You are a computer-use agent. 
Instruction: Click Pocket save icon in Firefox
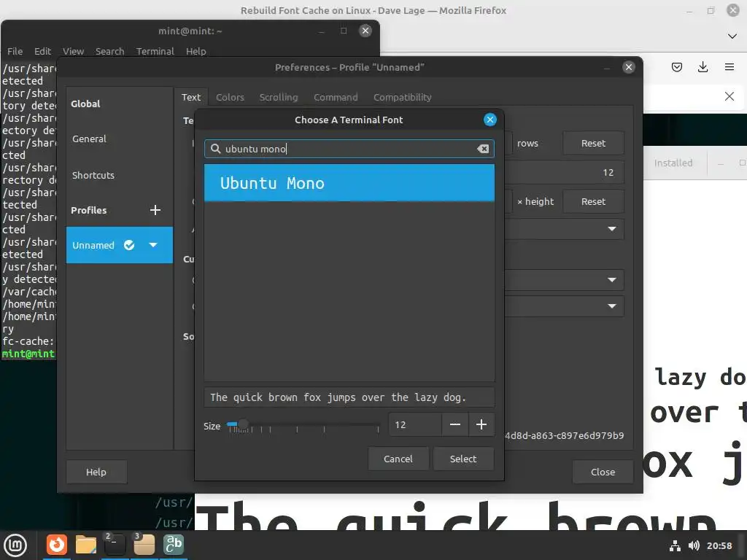pos(677,67)
